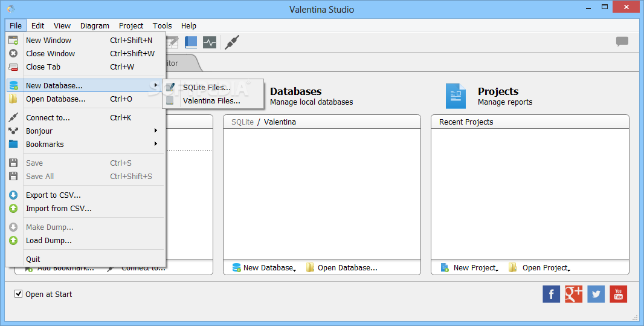Screen dimensions: 644x326
Task: Open the Project menu
Action: tap(131, 25)
